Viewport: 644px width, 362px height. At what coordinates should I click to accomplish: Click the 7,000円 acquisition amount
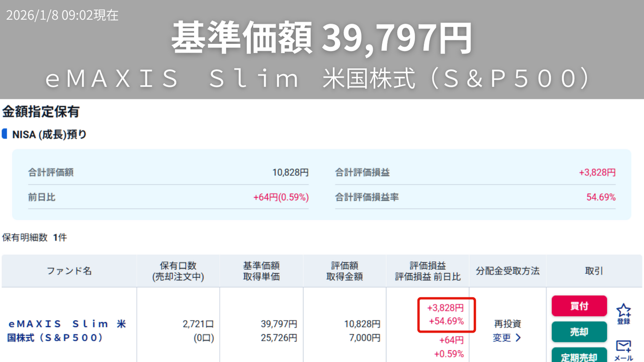tap(365, 338)
